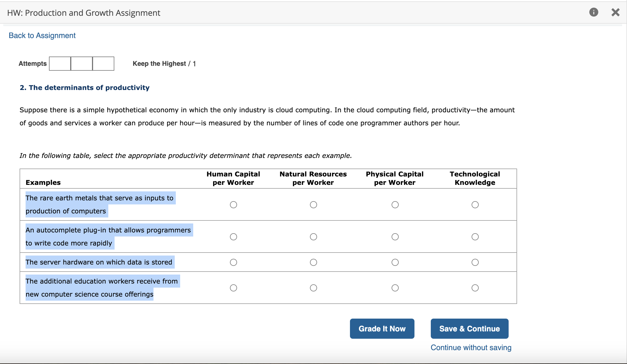Click the first Attempts box
Image resolution: width=627 pixels, height=364 pixels.
pyautogui.click(x=60, y=64)
